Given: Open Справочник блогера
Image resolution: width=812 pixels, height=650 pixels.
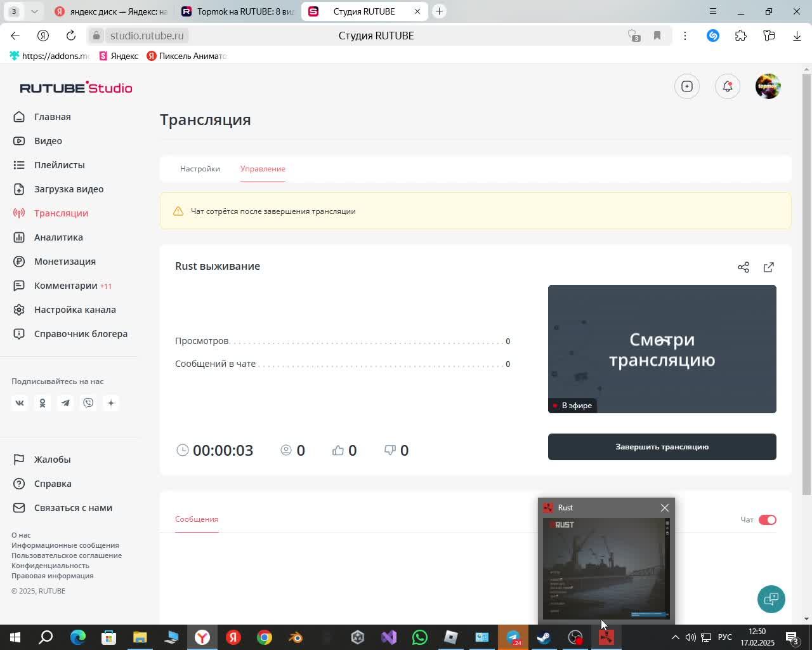Looking at the screenshot, I should pos(81,334).
